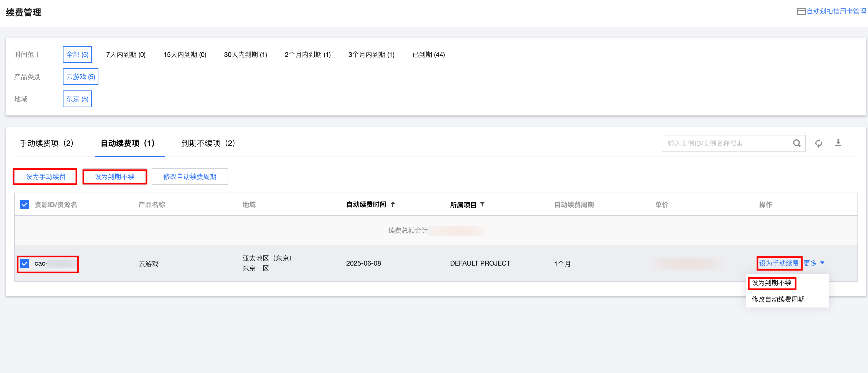
Task: Switch to the 到期不续项 tab
Action: [x=208, y=143]
